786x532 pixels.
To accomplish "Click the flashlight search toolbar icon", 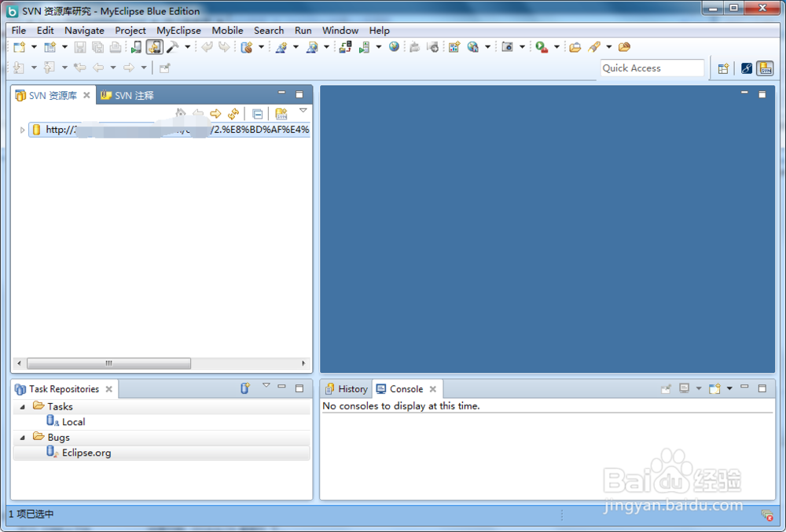I will (594, 47).
